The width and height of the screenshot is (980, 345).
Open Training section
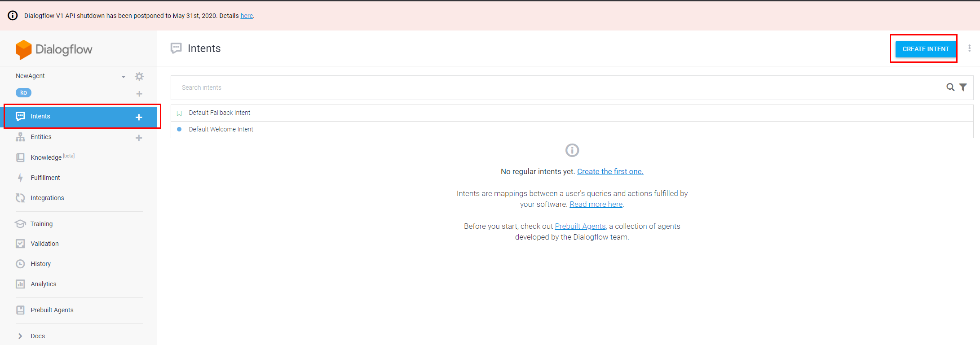[x=41, y=224]
